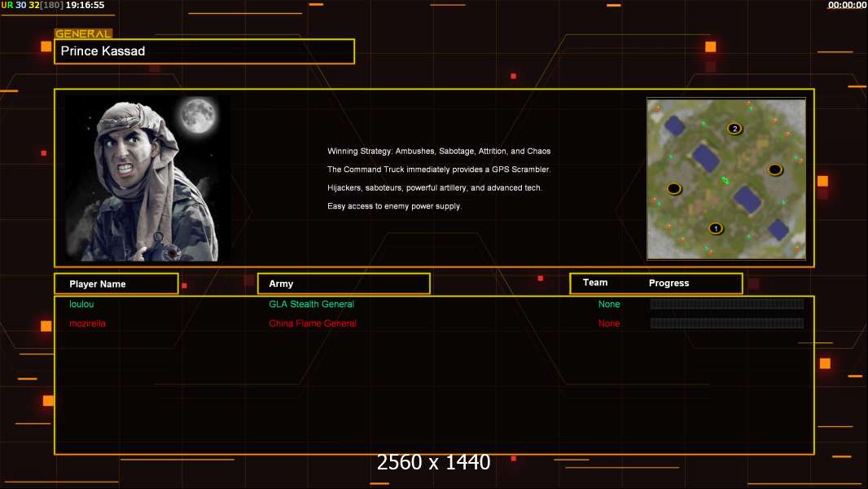This screenshot has height=489, width=868.
Task: Click the large blue building at minimap center-left
Action: point(706,158)
